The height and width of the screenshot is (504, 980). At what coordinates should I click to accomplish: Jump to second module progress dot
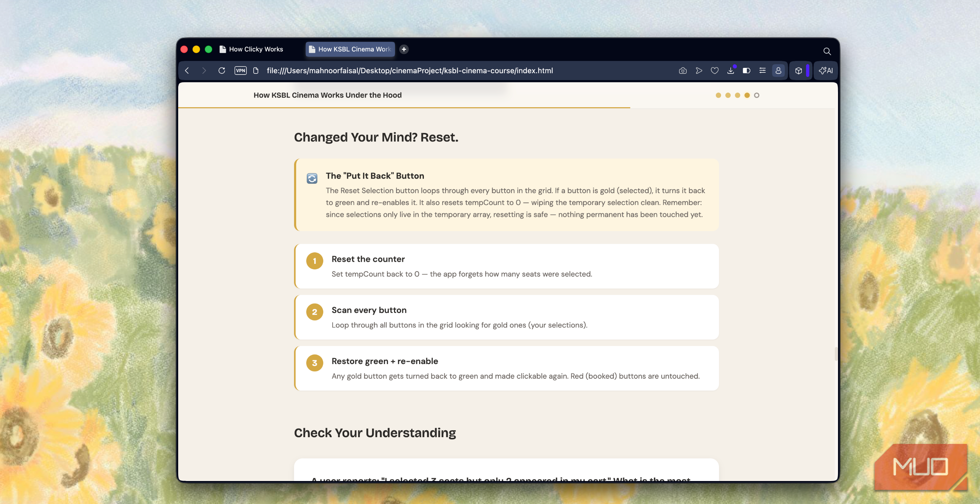[x=728, y=95]
